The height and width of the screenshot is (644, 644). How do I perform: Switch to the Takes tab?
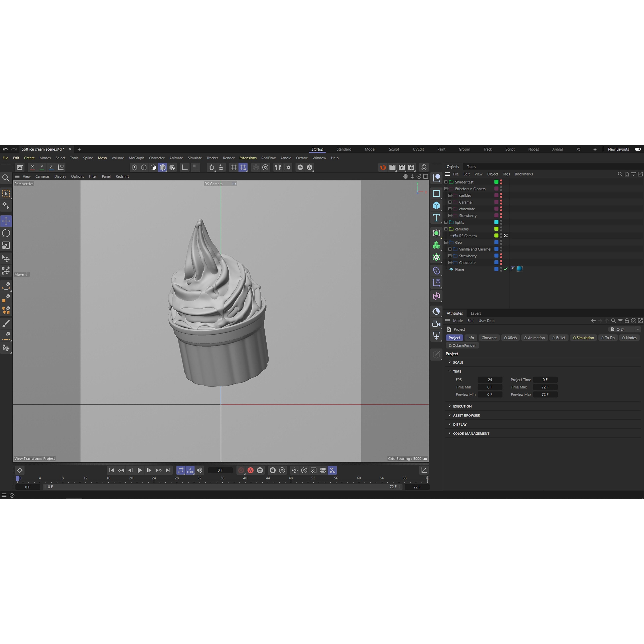[471, 167]
